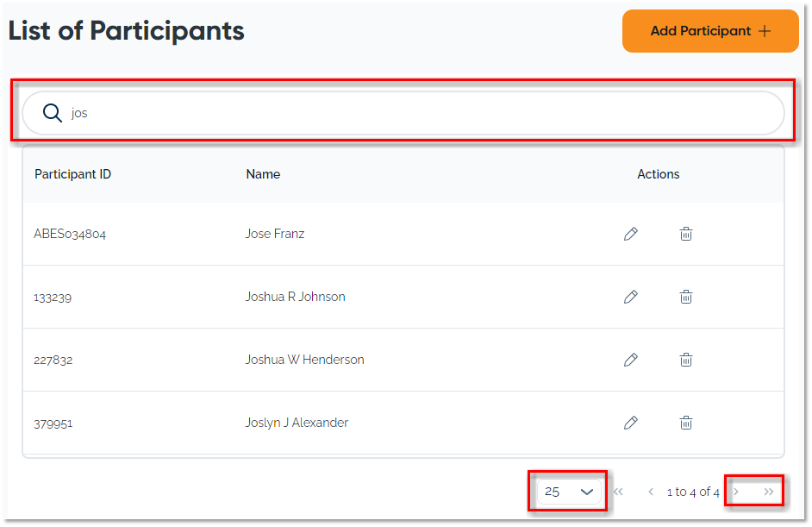Delete Joslyn J Alexander entry
The width and height of the screenshot is (812, 527).
(686, 423)
